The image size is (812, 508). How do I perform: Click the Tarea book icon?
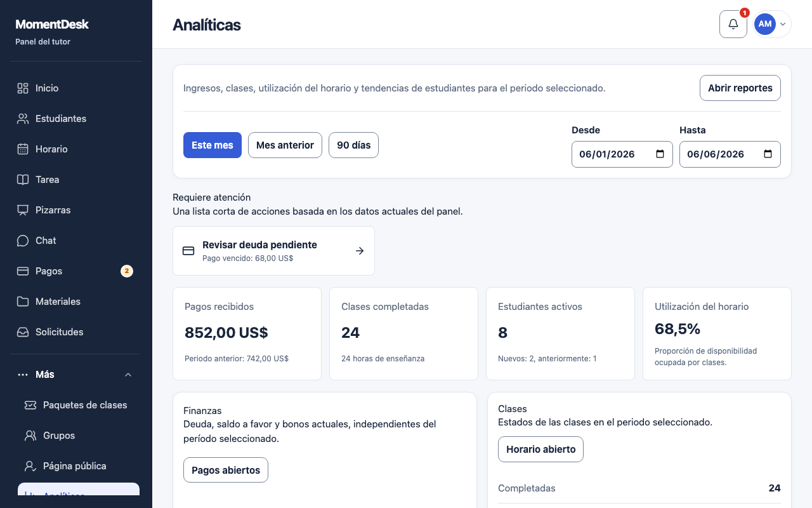click(x=23, y=180)
